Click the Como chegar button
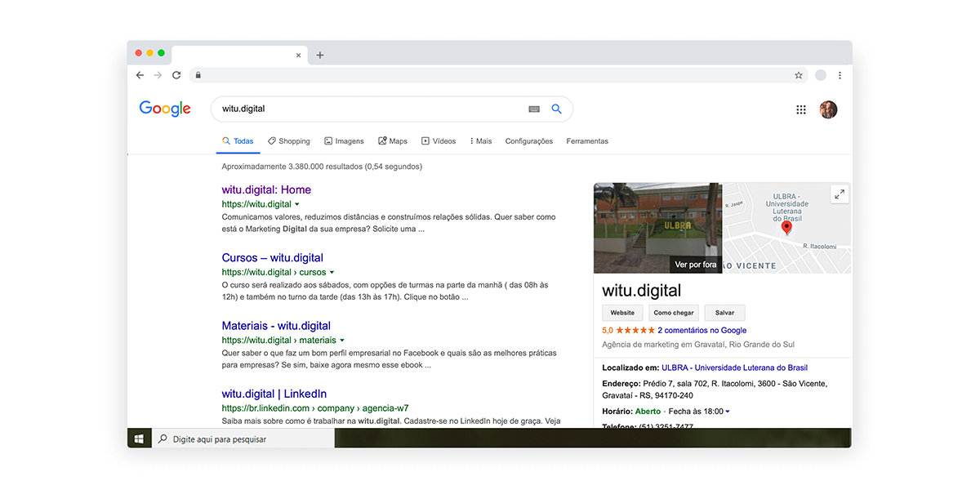The height and width of the screenshot is (490, 980). click(674, 313)
